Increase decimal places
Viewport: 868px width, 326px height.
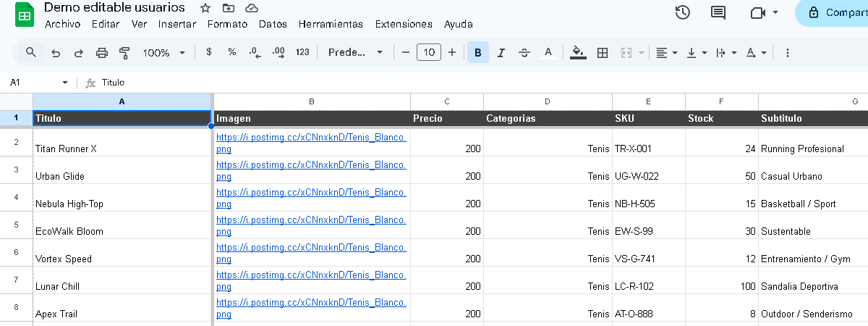(278, 52)
